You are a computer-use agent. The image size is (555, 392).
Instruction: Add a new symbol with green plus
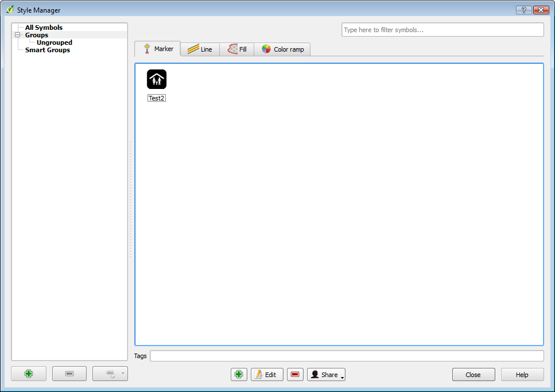(239, 374)
